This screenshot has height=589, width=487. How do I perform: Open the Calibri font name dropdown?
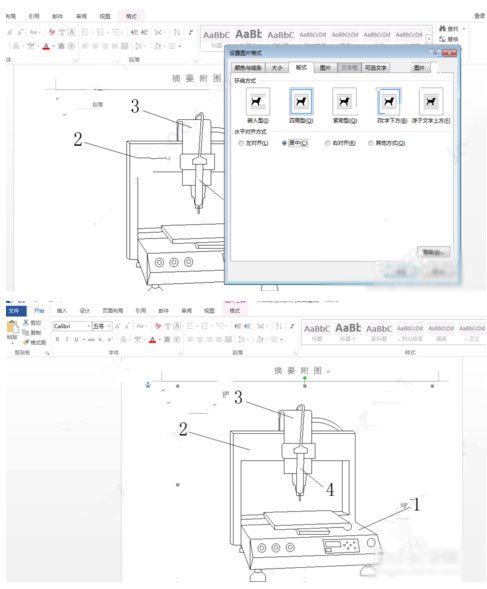point(89,326)
